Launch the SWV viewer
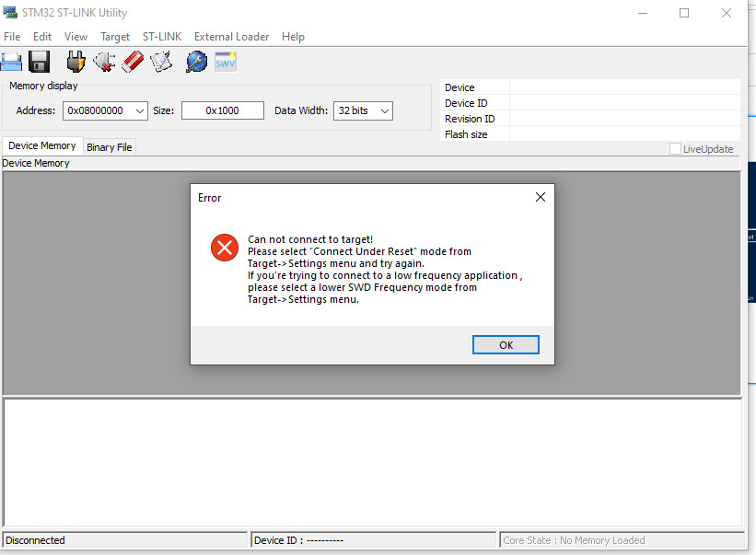 pyautogui.click(x=225, y=61)
